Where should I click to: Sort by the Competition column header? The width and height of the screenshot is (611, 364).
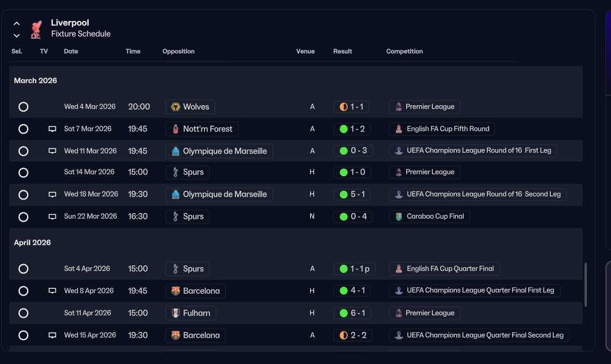click(x=404, y=51)
